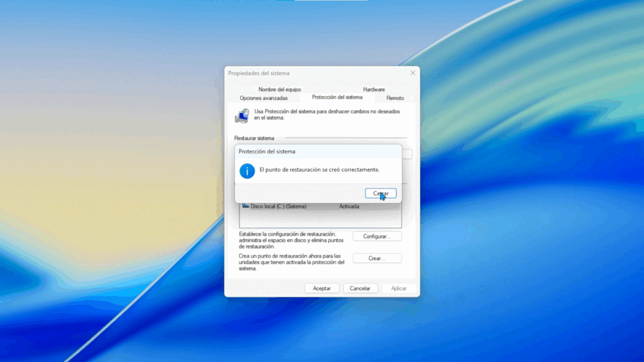Click the blue information icon in the dialog
This screenshot has height=362, width=644.
tap(247, 170)
